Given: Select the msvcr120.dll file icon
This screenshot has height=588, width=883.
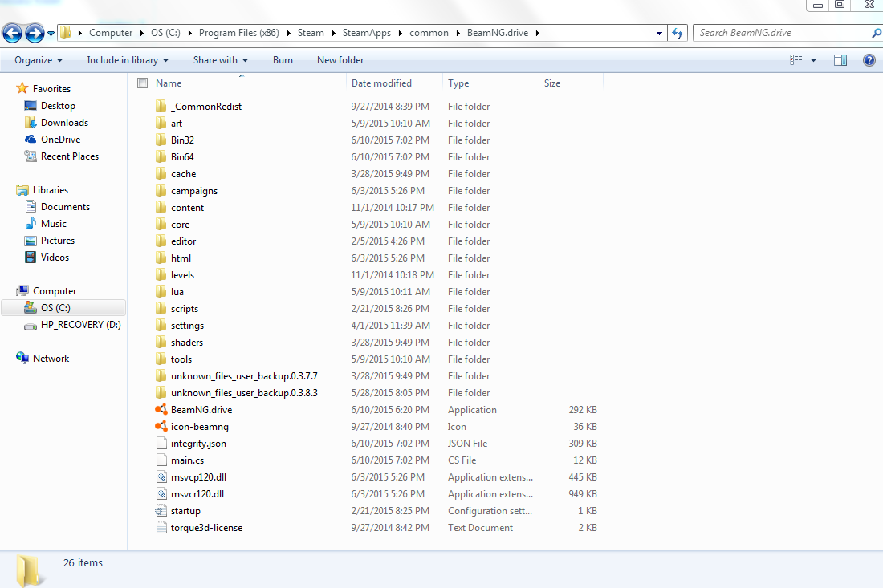Looking at the screenshot, I should 161,494.
